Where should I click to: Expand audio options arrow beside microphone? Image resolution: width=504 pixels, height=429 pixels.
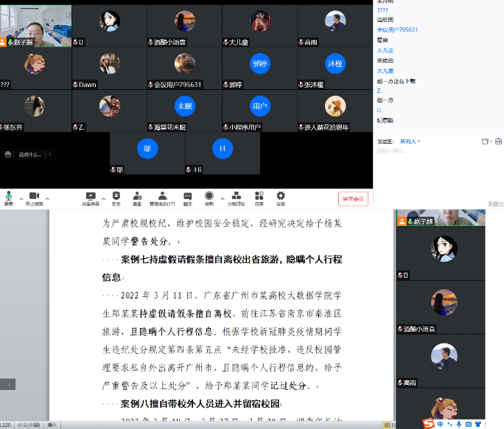21,198
